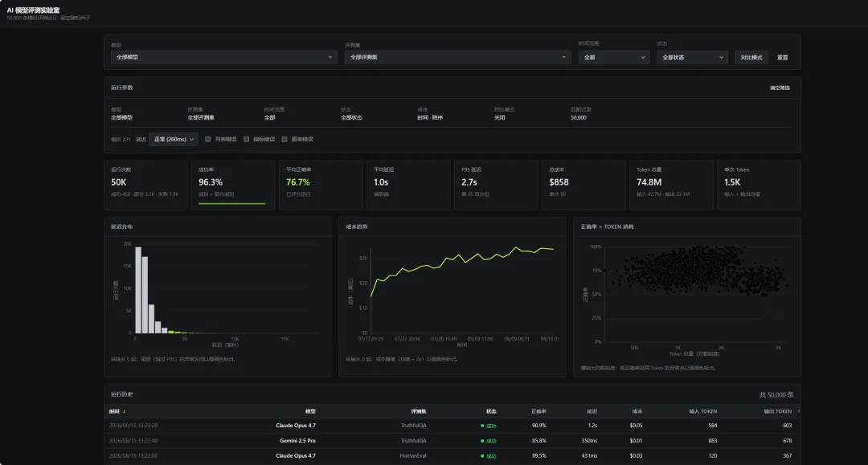Click the green success rate progress bar
Viewport: 868px width, 465px height.
point(232,203)
